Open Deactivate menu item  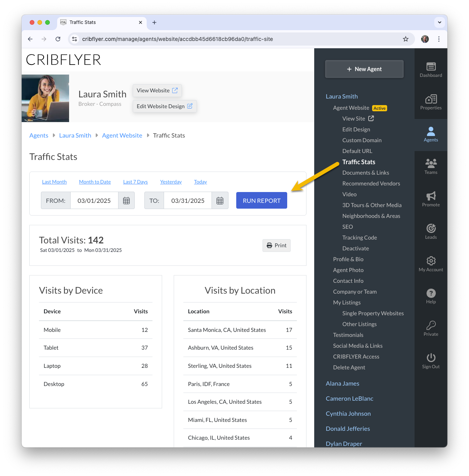pos(356,248)
